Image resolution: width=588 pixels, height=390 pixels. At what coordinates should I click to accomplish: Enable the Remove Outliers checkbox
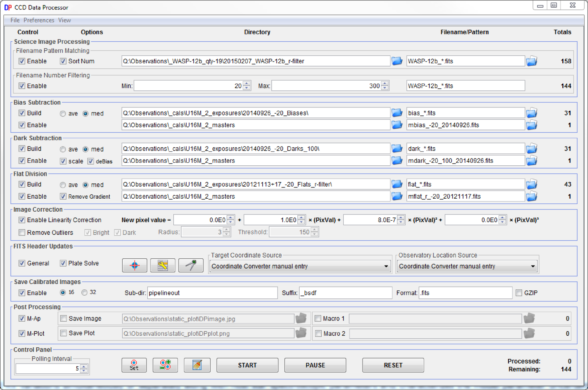coord(22,233)
